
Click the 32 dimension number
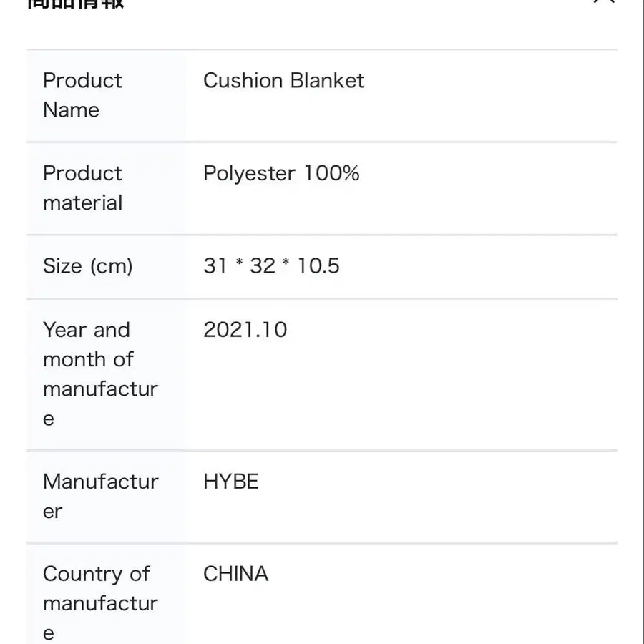coord(263,266)
